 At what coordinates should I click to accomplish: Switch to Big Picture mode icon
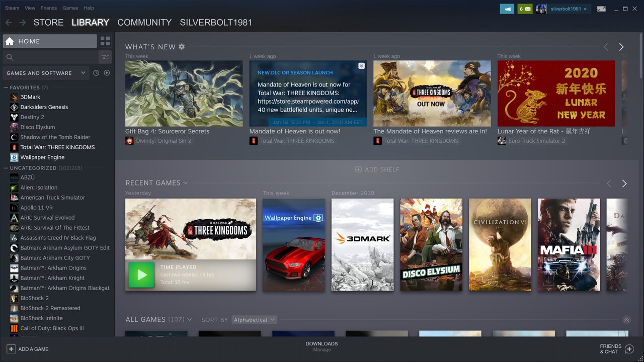pyautogui.click(x=601, y=9)
